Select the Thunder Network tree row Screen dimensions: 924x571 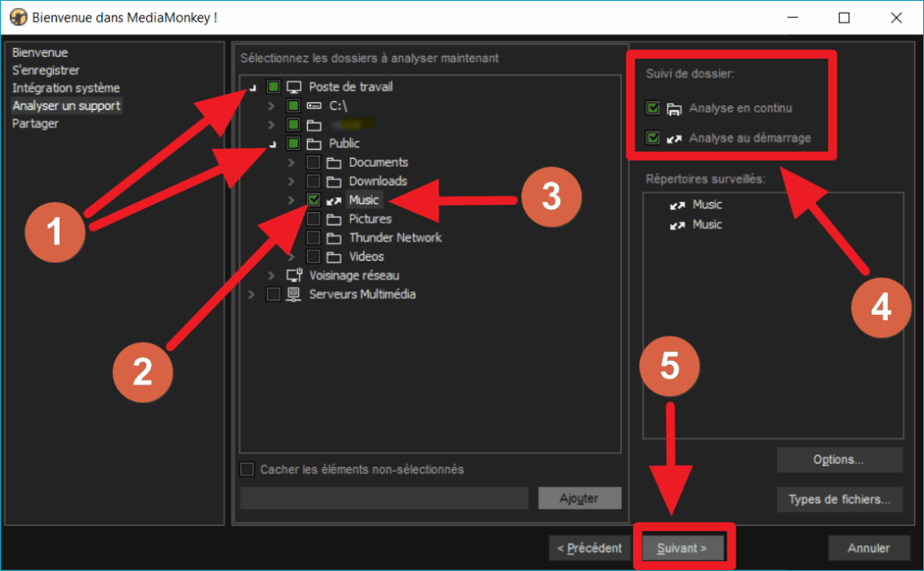(395, 237)
